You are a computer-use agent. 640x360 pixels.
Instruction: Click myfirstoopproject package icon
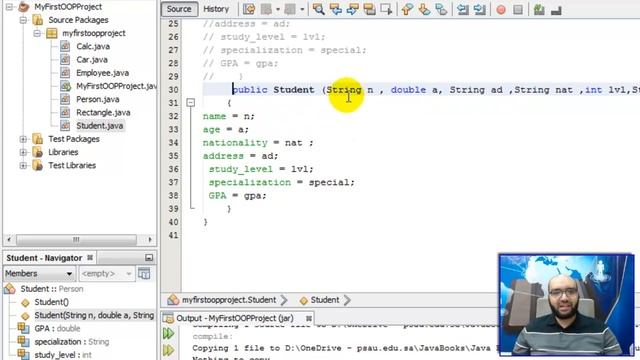(52, 33)
